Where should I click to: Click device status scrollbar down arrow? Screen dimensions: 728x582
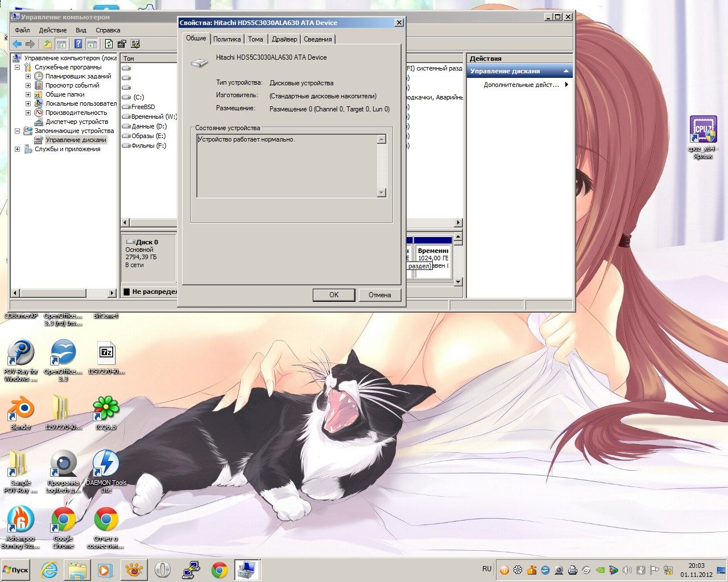coord(382,193)
